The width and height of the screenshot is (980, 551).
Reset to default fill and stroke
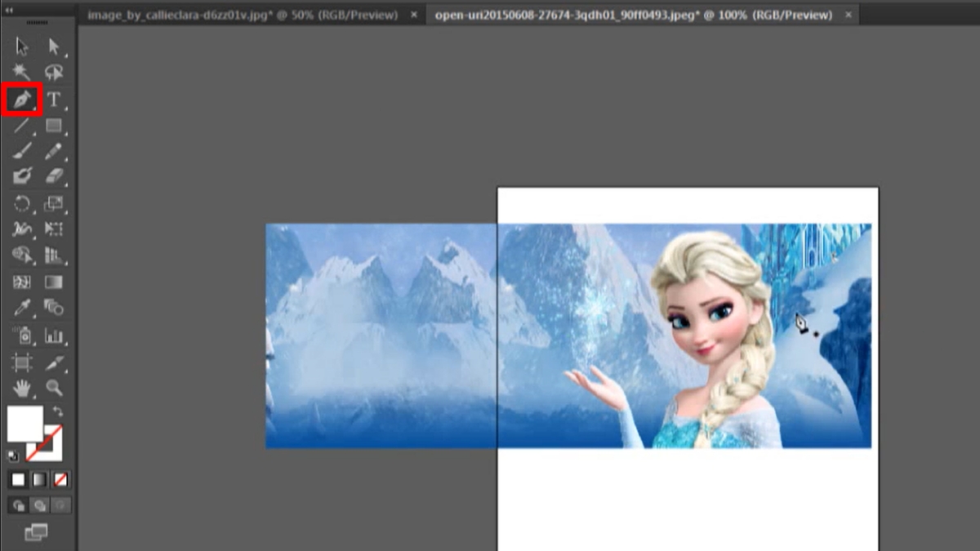pos(13,456)
